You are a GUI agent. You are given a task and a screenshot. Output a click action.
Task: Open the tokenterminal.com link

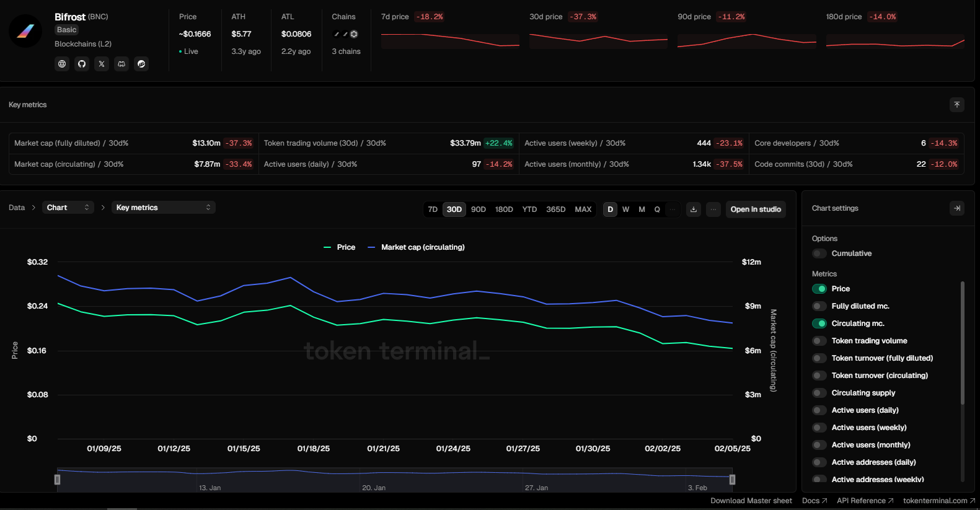[939, 501]
